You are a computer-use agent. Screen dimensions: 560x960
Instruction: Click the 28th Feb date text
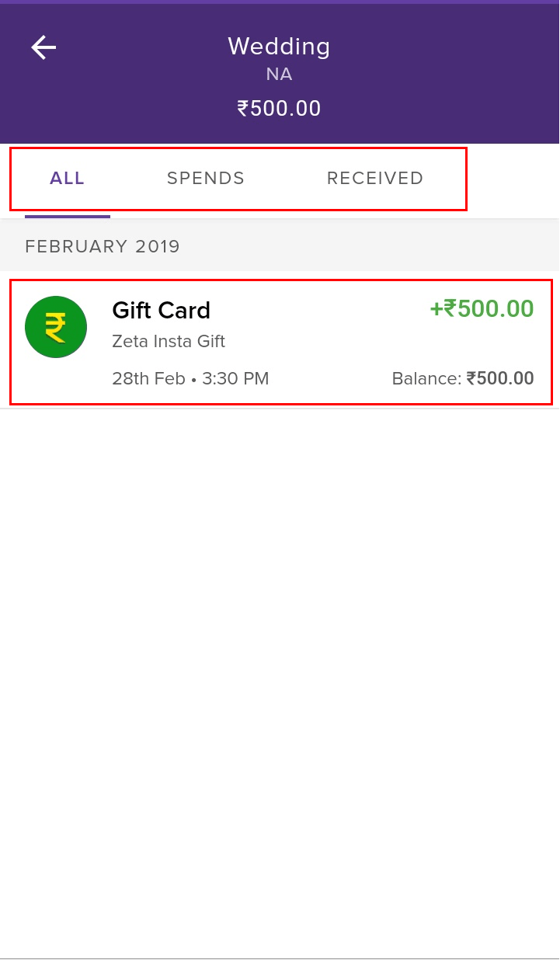click(x=148, y=378)
